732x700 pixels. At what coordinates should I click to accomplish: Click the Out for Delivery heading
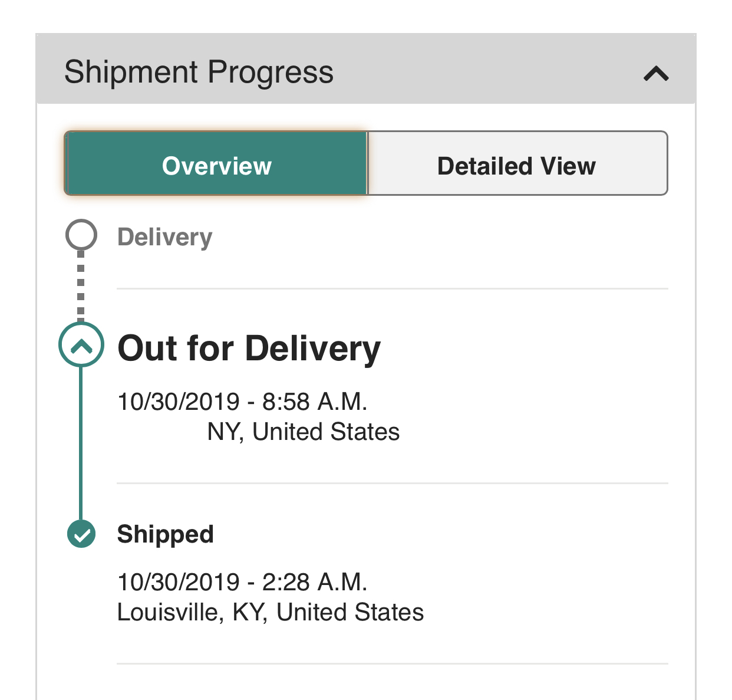(x=249, y=348)
